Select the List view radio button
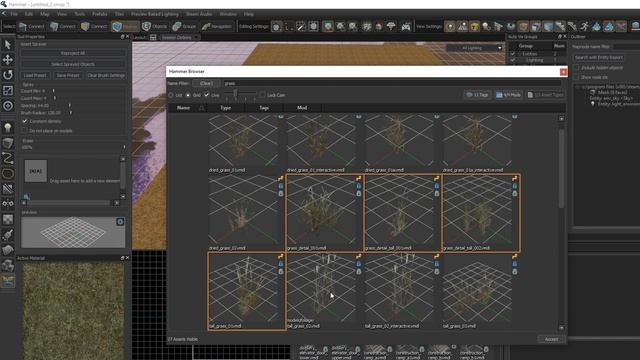This screenshot has height=360, width=640. (171, 95)
